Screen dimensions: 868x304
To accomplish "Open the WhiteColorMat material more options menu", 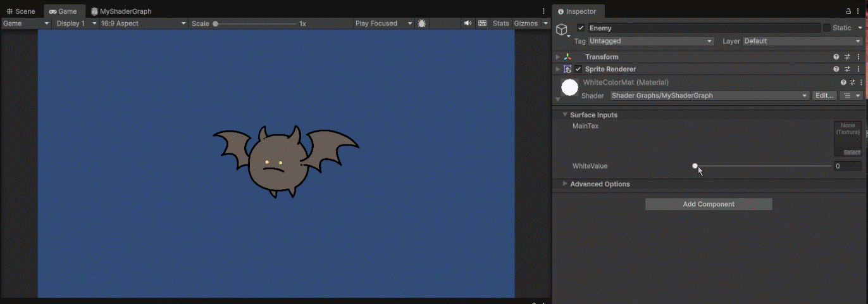I will tap(861, 82).
